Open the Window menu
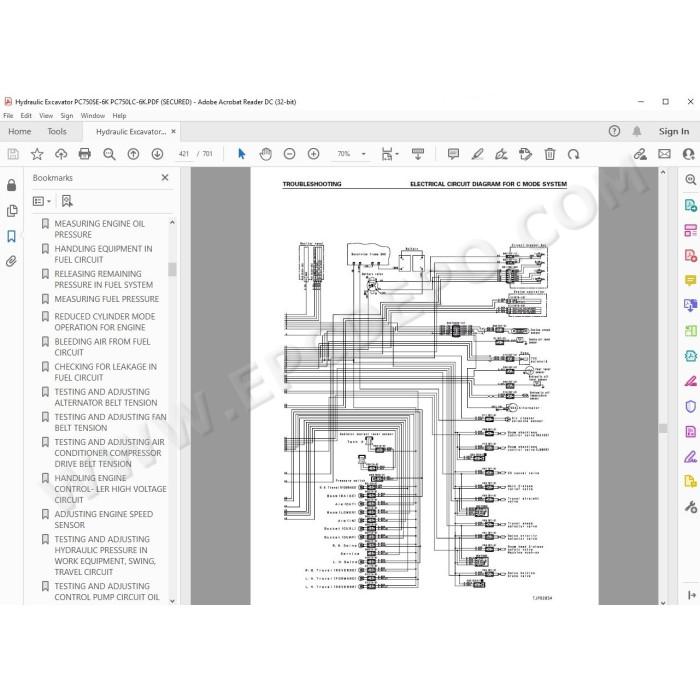700x700 pixels. pyautogui.click(x=92, y=116)
